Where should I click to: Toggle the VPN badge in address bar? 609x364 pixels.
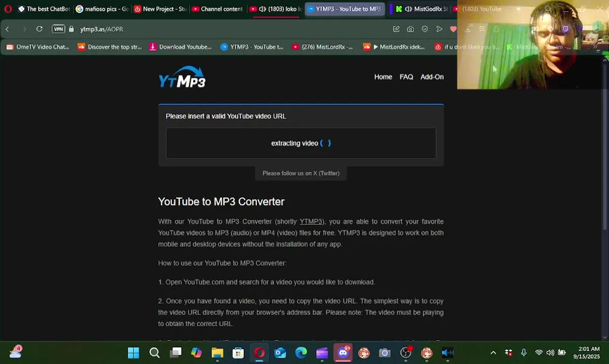[59, 29]
